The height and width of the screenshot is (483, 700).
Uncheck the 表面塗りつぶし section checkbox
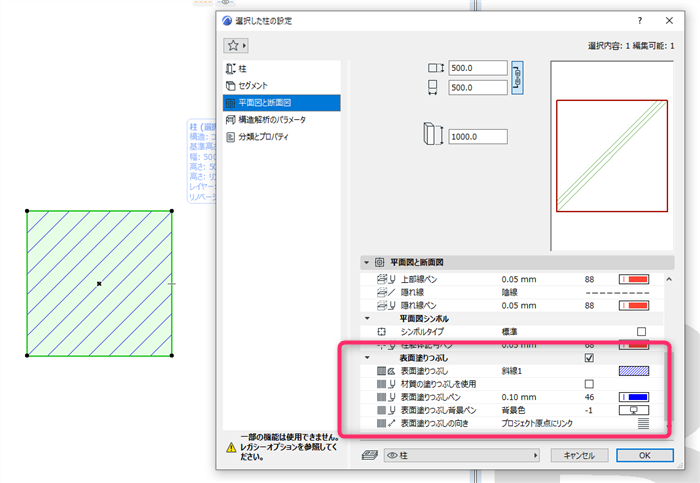tap(589, 358)
